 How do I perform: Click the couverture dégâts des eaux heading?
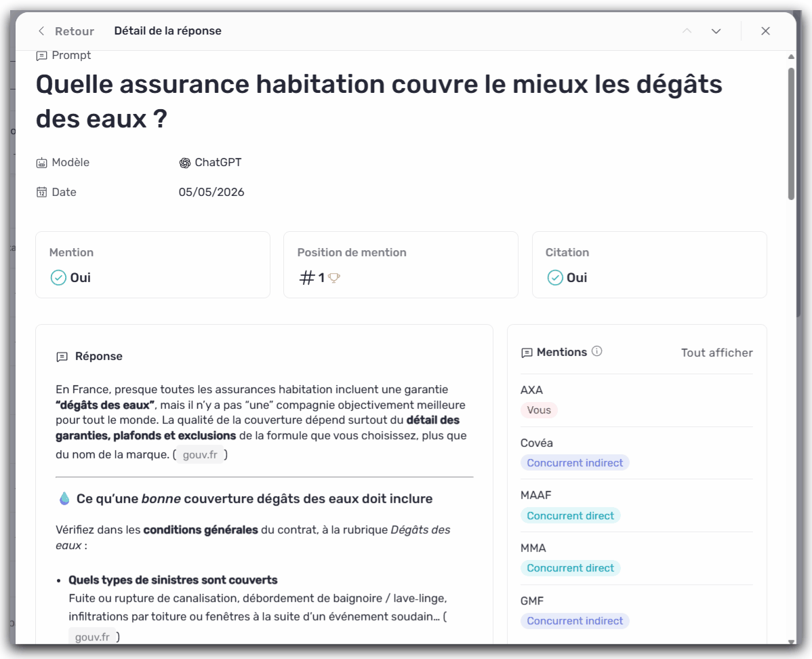[x=254, y=498]
